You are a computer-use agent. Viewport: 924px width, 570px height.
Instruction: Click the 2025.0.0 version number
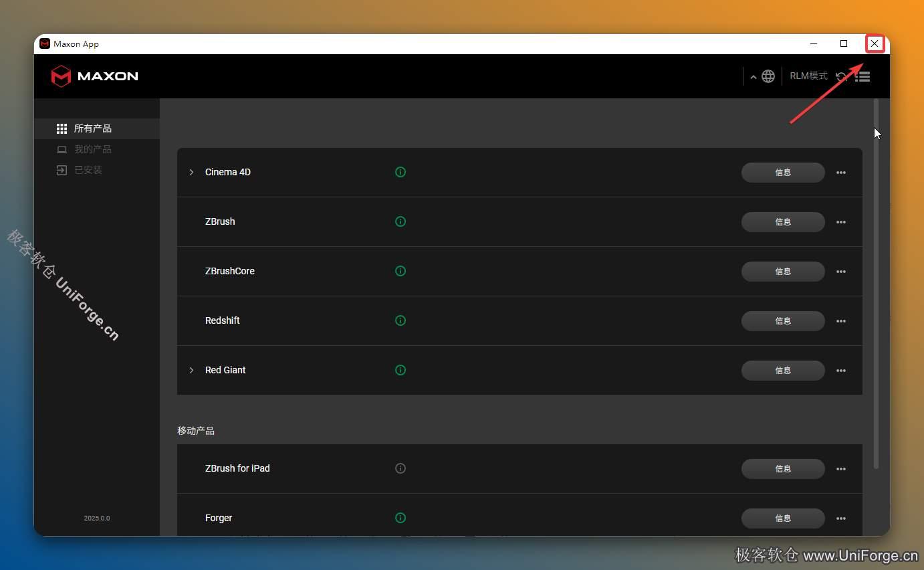tap(97, 518)
